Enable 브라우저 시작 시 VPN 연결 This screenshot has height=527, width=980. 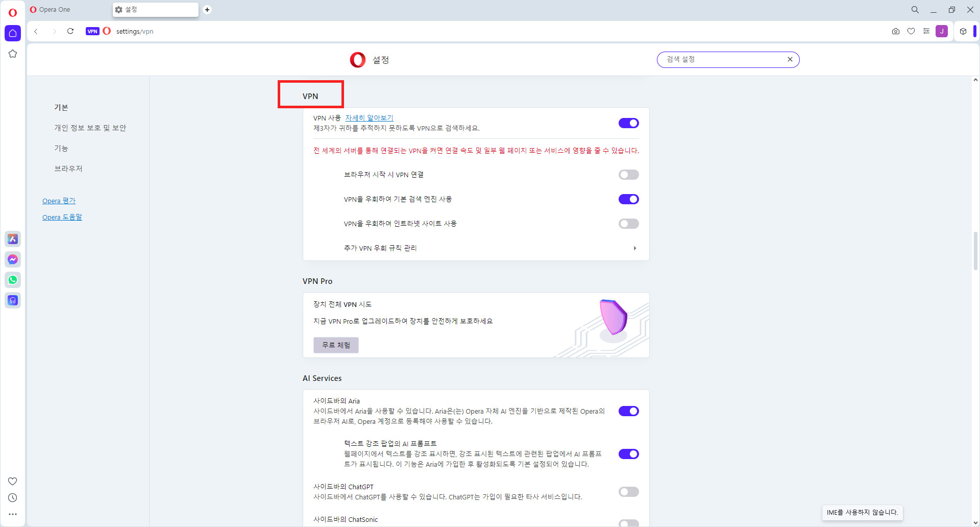[x=628, y=174]
